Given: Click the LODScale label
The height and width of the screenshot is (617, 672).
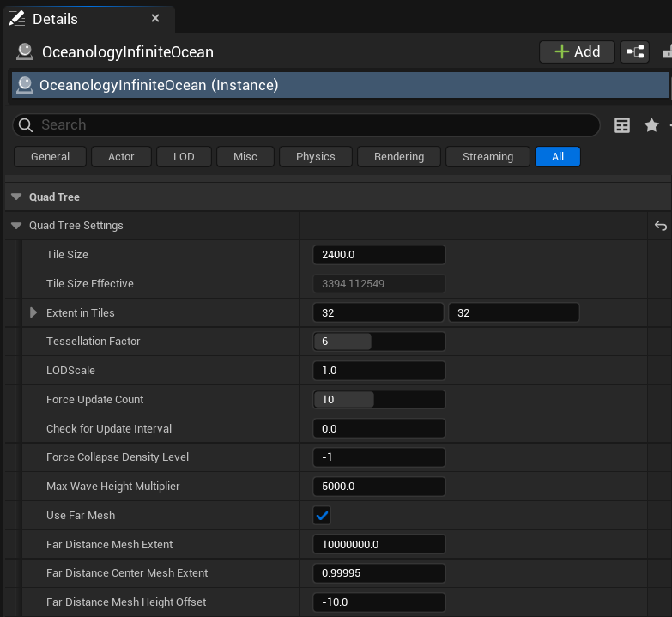Looking at the screenshot, I should [70, 370].
